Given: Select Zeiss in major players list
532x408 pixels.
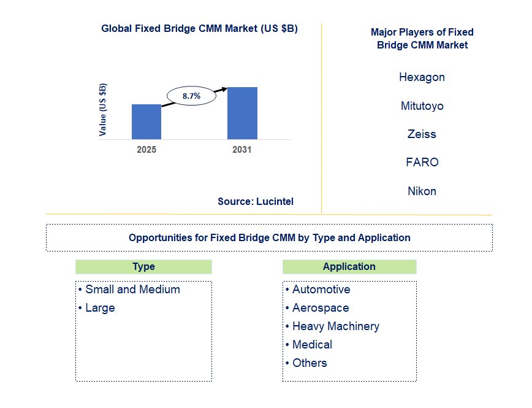Looking at the screenshot, I should (x=422, y=134).
